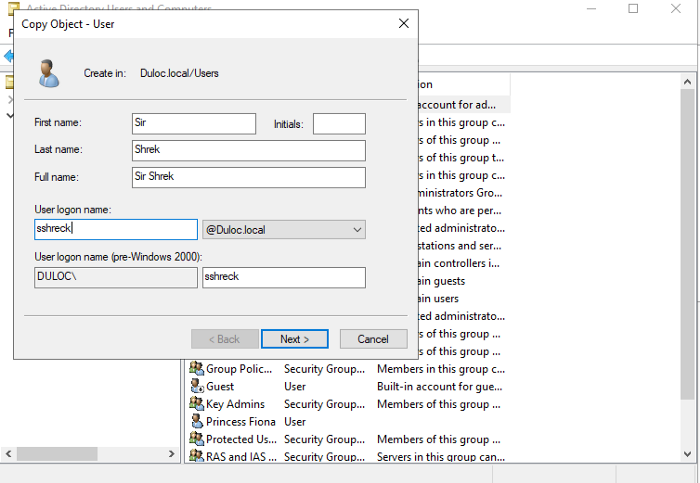
Task: Select the RAS and IAS group icon
Action: click(196, 456)
